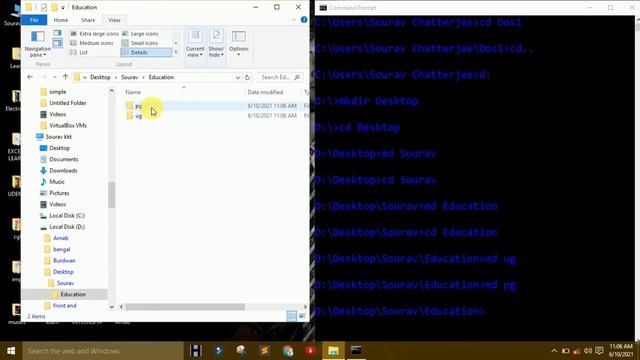Select simple folder in navigation tree
640x360 pixels.
(x=58, y=92)
